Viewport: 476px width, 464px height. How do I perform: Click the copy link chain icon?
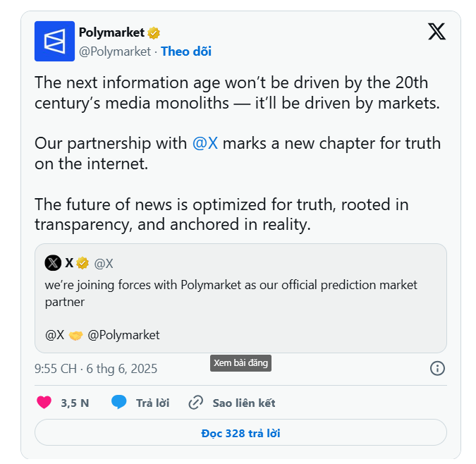(196, 403)
